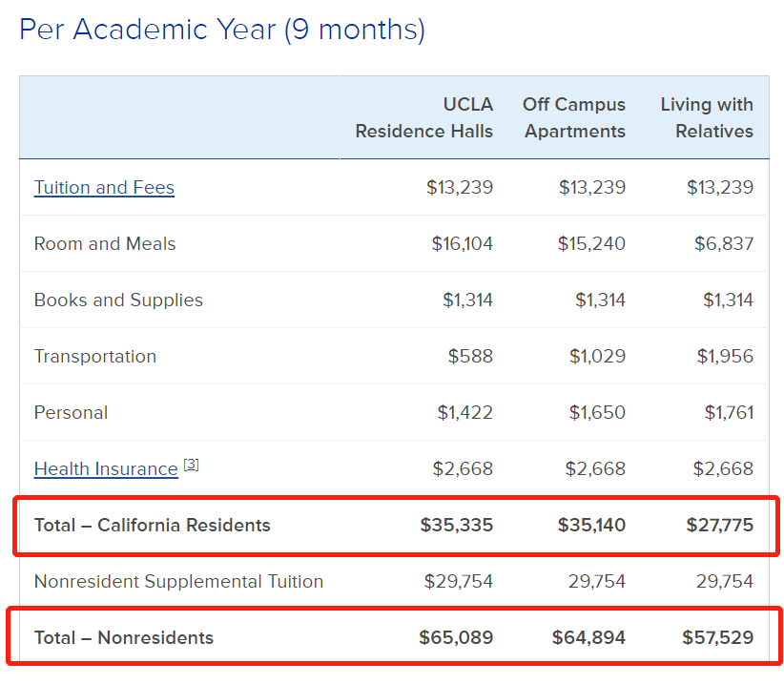Click the $35,335 California Residents total
Screen dimensions: 784x684
pyautogui.click(x=457, y=525)
